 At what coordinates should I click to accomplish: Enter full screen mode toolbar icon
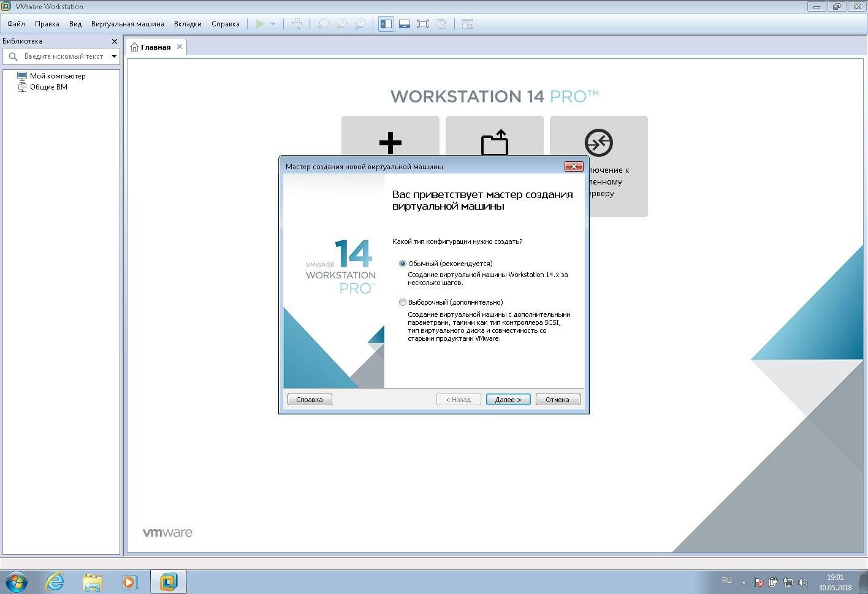423,24
